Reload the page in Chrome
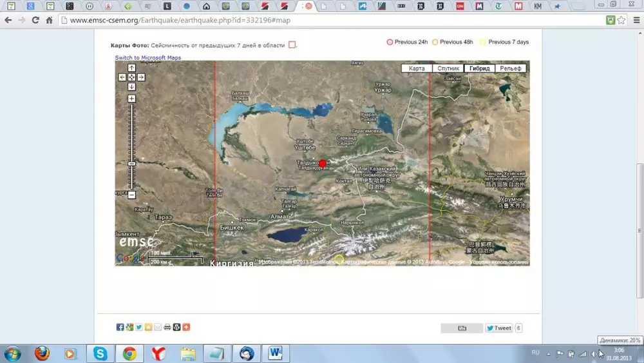Viewport: 644px width, 363px height. point(35,20)
